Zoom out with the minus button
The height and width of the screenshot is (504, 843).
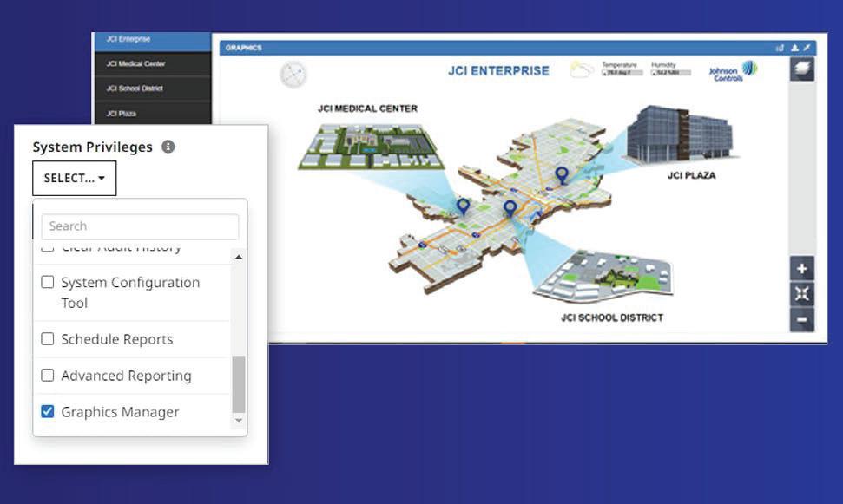(801, 320)
